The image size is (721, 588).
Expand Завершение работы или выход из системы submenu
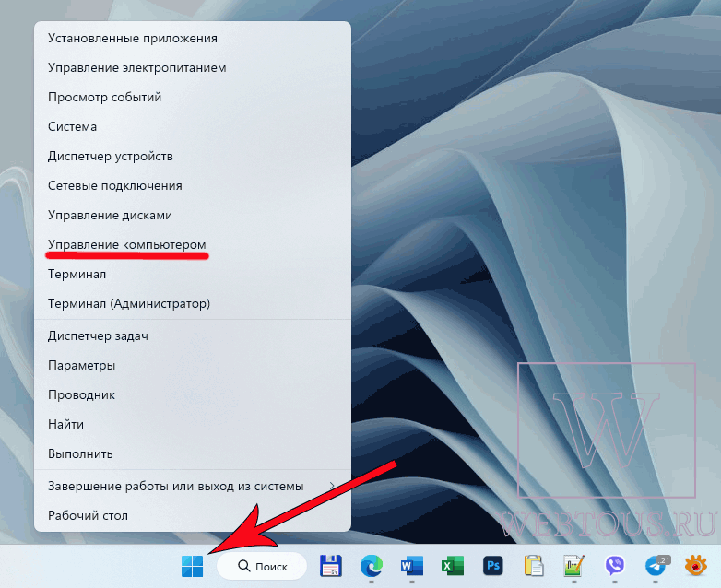coord(193,486)
